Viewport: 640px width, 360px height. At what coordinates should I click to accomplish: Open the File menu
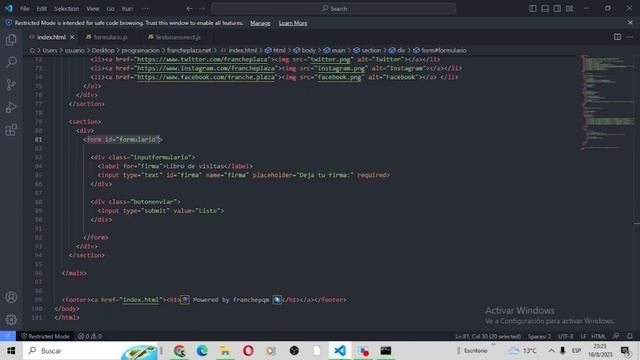24,9
